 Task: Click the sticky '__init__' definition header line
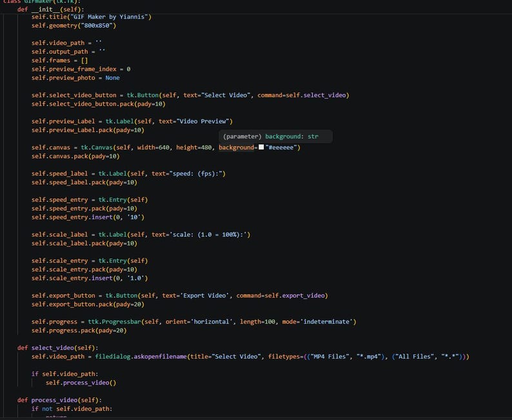pos(50,10)
